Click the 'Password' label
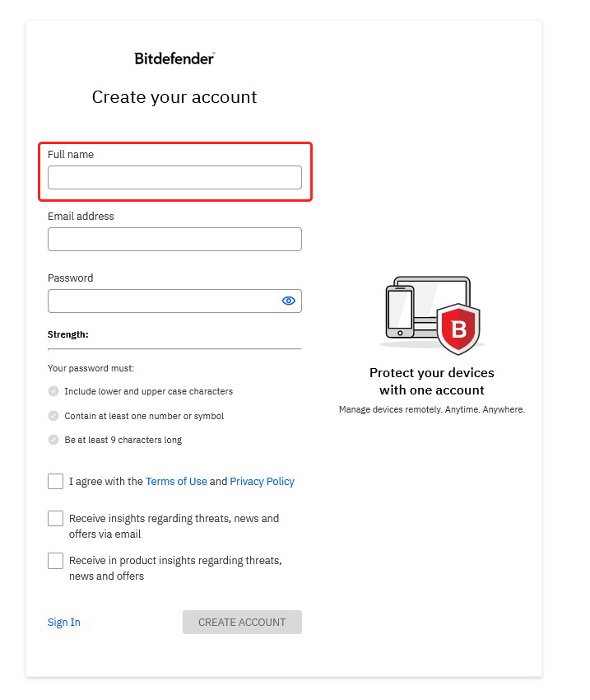 coord(71,278)
